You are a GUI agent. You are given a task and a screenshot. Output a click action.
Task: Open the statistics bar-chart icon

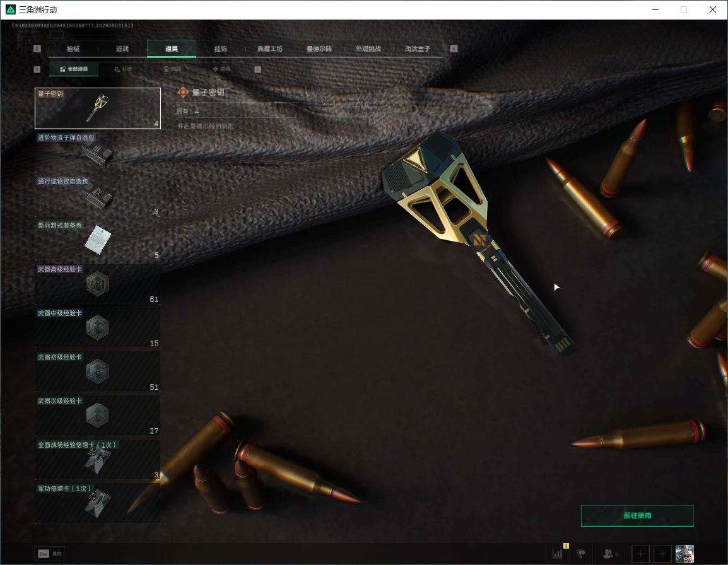[557, 554]
